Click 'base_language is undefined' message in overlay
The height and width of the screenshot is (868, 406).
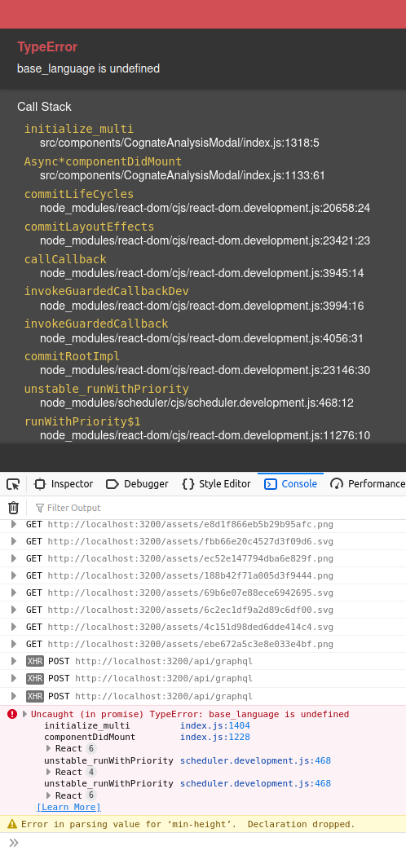89,68
